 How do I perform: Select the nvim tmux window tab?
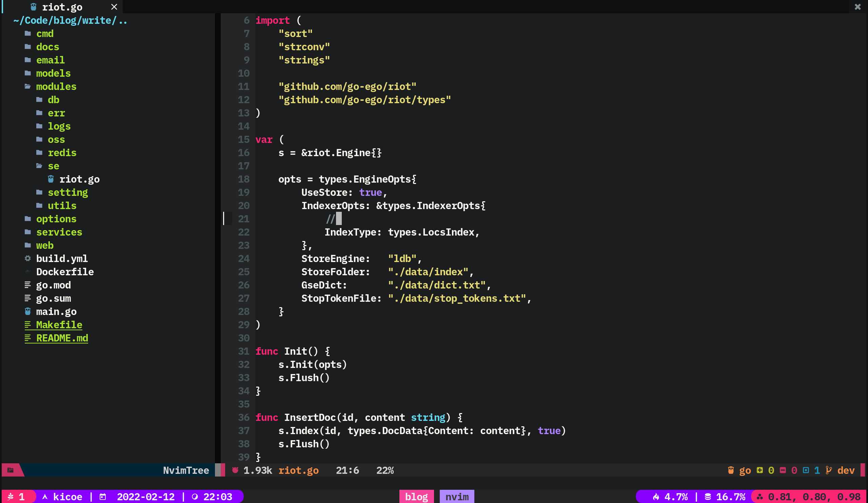pyautogui.click(x=457, y=497)
